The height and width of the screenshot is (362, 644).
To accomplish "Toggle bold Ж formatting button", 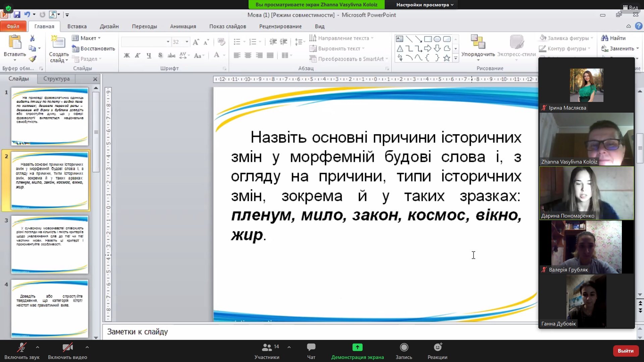I will click(127, 55).
